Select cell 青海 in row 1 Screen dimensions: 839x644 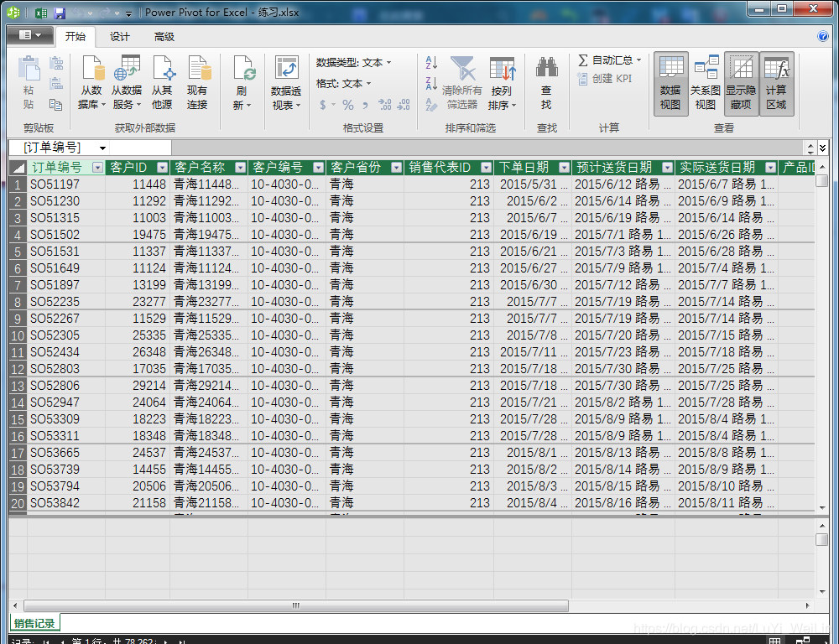point(364,184)
